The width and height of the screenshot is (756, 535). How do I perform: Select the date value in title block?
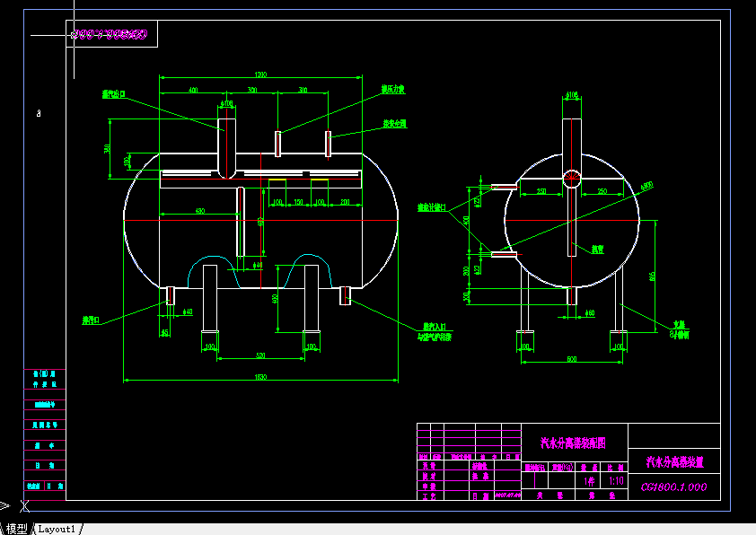508,495
